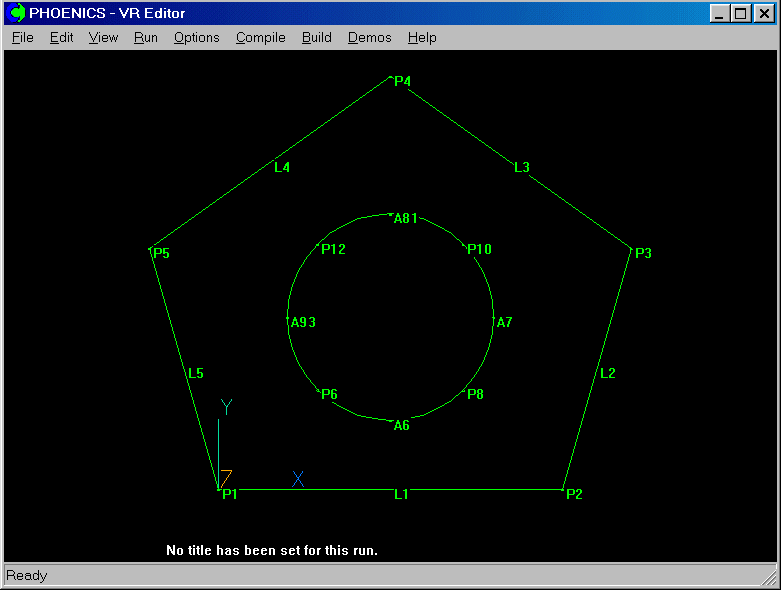Minimize the VR Editor window
This screenshot has height=590, width=781.
click(720, 14)
